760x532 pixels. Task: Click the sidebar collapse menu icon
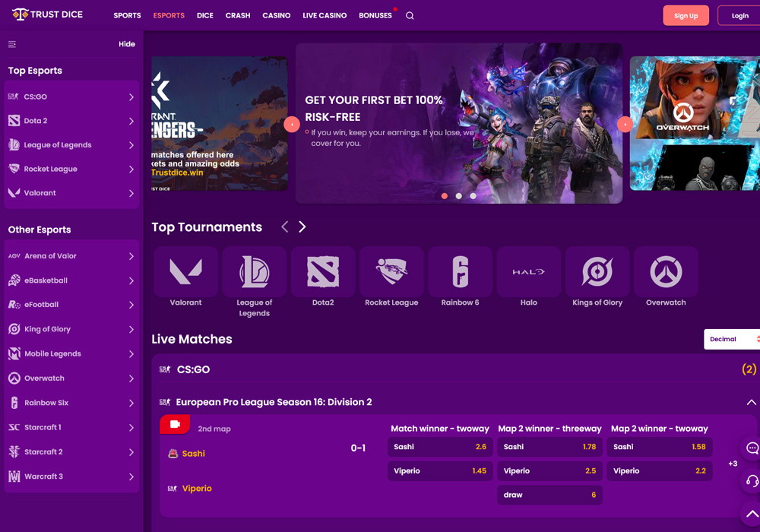pyautogui.click(x=12, y=44)
